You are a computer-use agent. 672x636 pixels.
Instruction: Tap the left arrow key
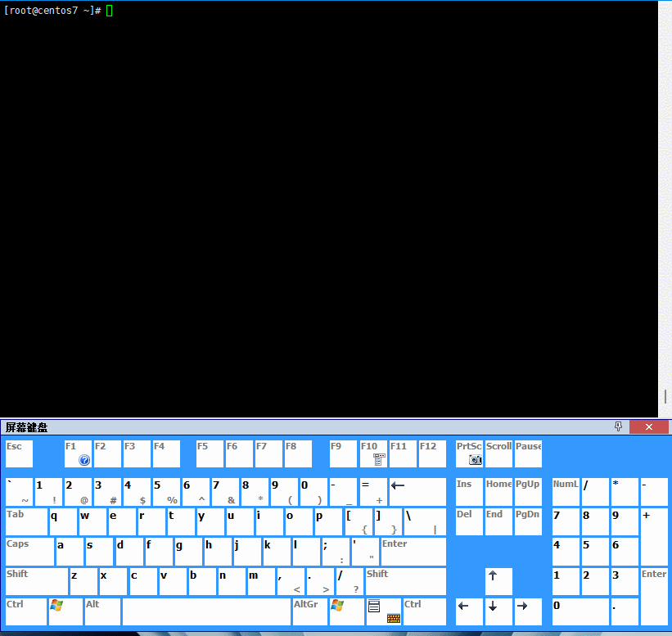469,612
